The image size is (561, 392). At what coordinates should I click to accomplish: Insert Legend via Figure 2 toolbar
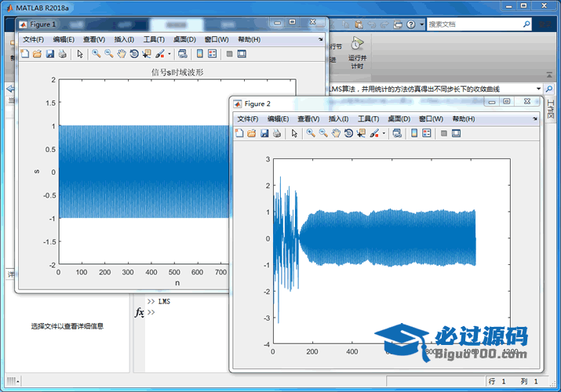427,133
